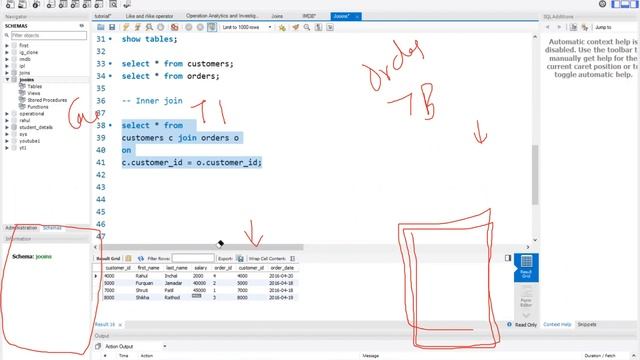Click the create function icon in the main toolbar
640x360 pixels.
99,4
